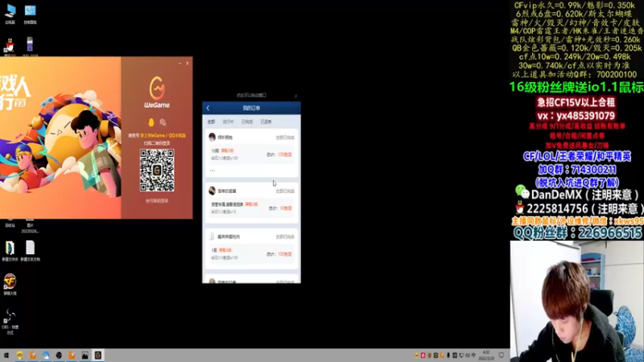The image size is (644, 362).
Task: Open the second order card totaling 10
Action: click(251, 203)
